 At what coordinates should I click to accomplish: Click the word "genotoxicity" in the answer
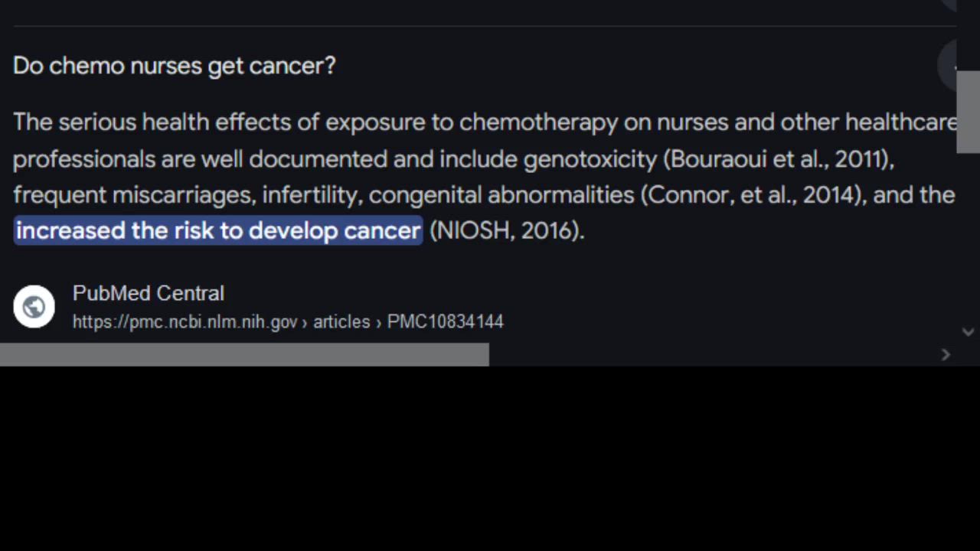[590, 159]
